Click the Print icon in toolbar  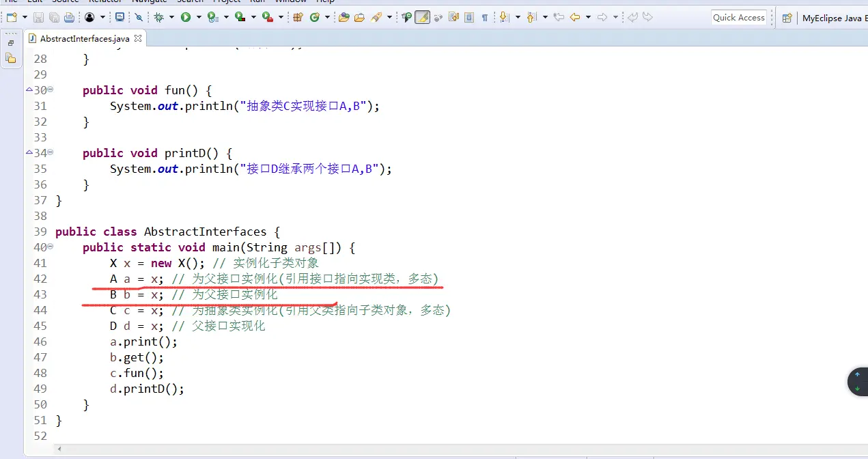pyautogui.click(x=69, y=17)
